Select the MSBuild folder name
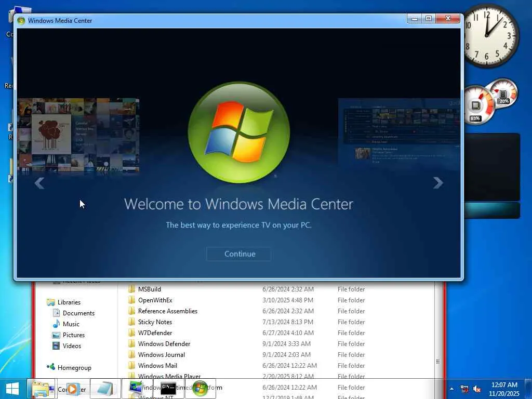Screen dimensions: 532x399 pos(149,289)
